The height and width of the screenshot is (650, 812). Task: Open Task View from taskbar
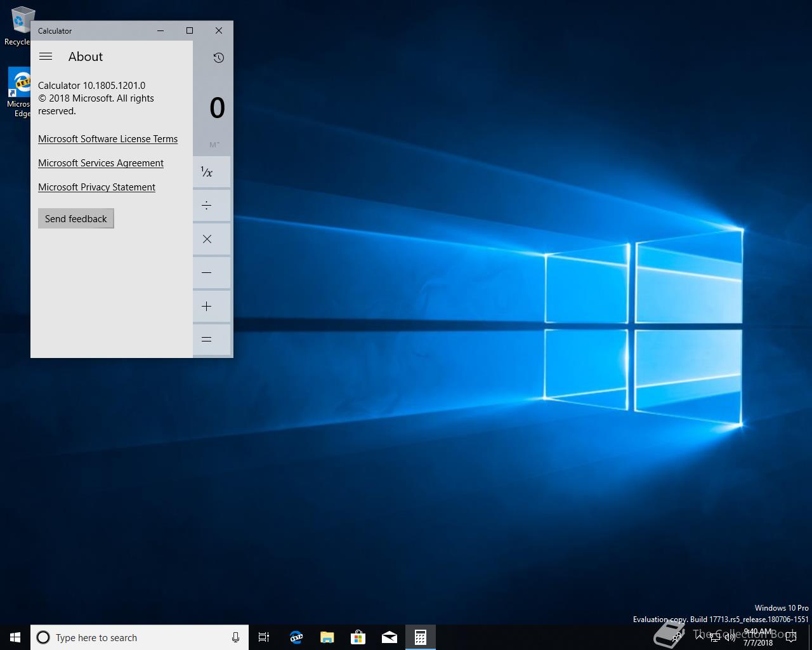click(x=264, y=637)
